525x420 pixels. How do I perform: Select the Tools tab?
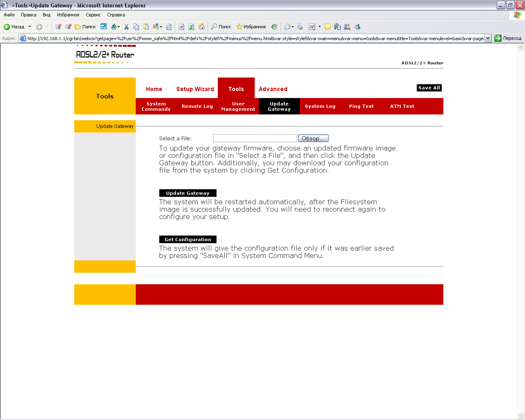tap(236, 88)
